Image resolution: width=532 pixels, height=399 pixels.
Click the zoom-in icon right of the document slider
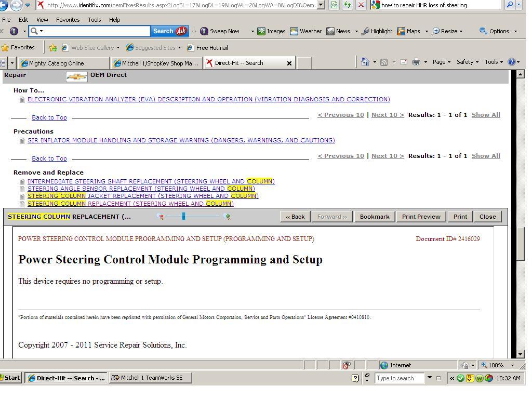(x=227, y=217)
